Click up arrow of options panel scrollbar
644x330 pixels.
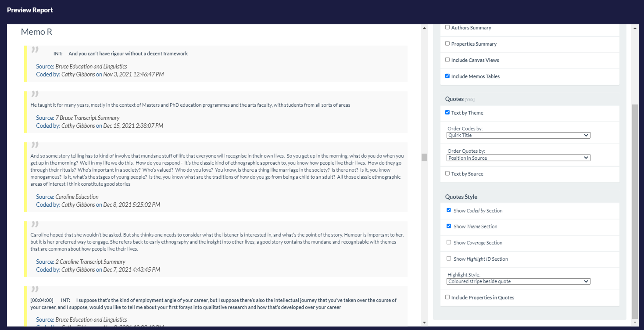tap(635, 28)
